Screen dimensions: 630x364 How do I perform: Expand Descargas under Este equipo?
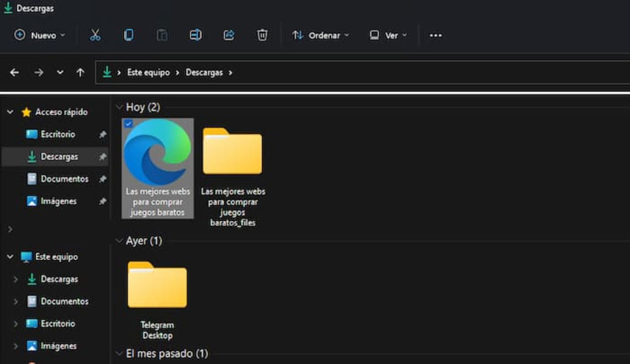tap(16, 279)
